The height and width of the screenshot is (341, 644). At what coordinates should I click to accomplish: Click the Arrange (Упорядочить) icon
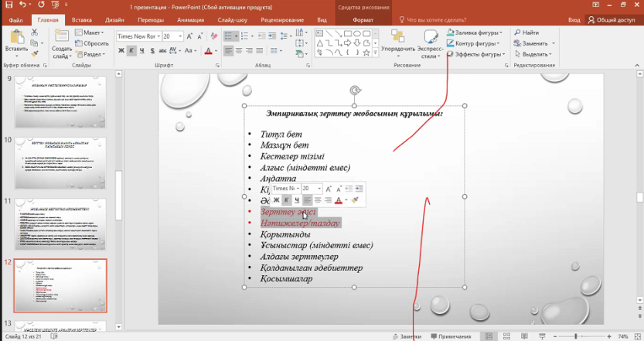click(x=397, y=39)
